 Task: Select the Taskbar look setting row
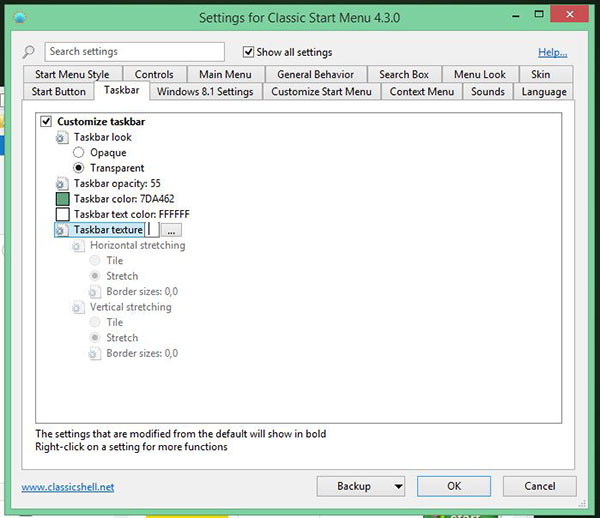point(103,137)
